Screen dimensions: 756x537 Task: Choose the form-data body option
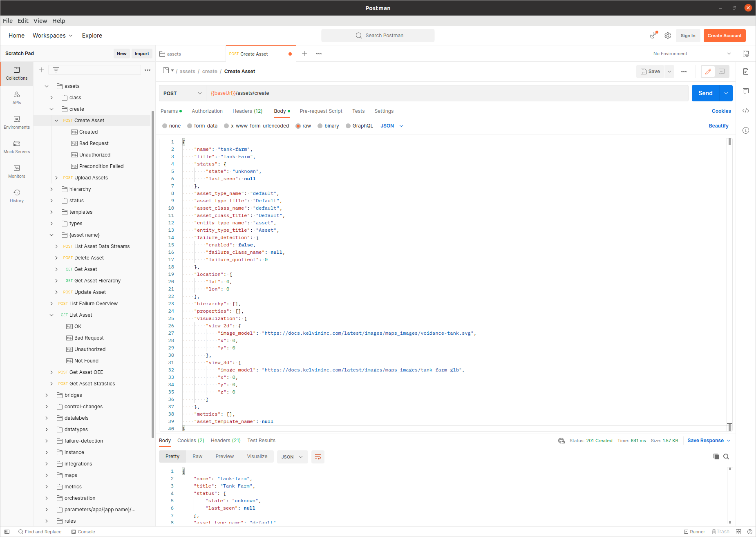click(x=190, y=126)
